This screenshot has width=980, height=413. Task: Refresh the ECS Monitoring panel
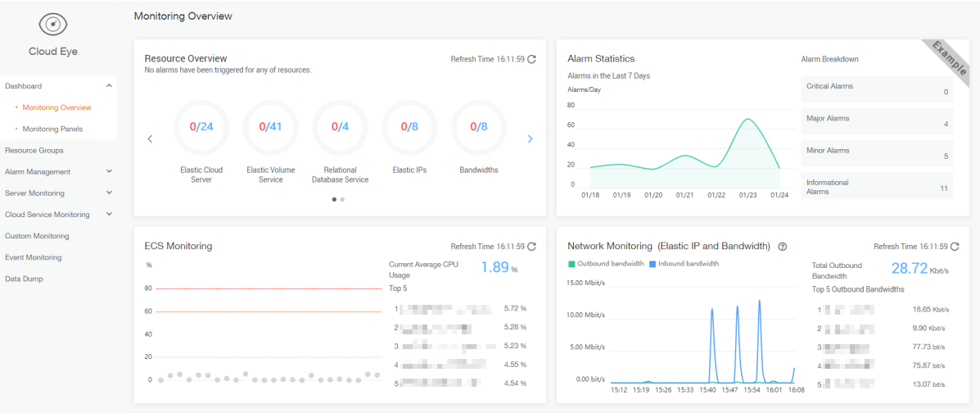point(531,247)
